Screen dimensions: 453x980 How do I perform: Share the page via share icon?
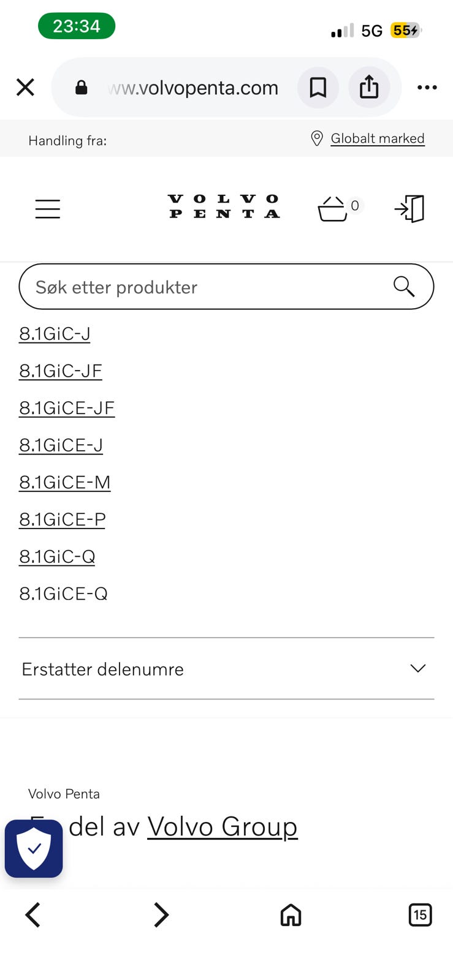tap(369, 88)
